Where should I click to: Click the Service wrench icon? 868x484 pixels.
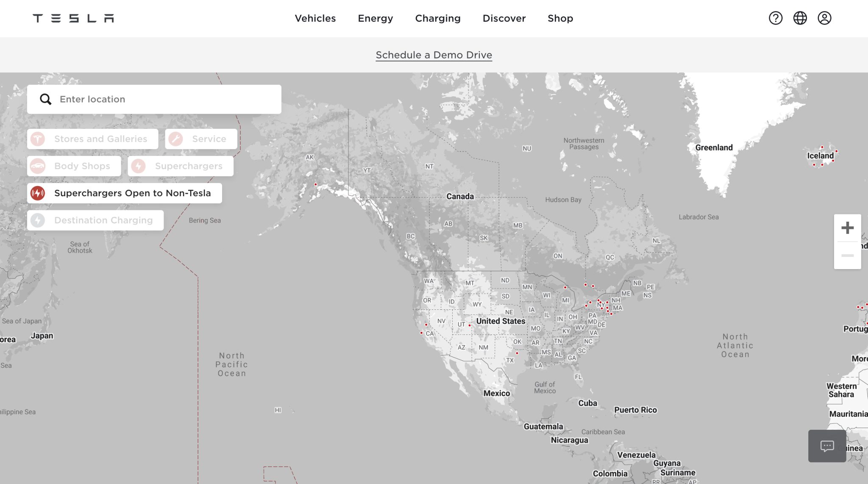(x=175, y=139)
